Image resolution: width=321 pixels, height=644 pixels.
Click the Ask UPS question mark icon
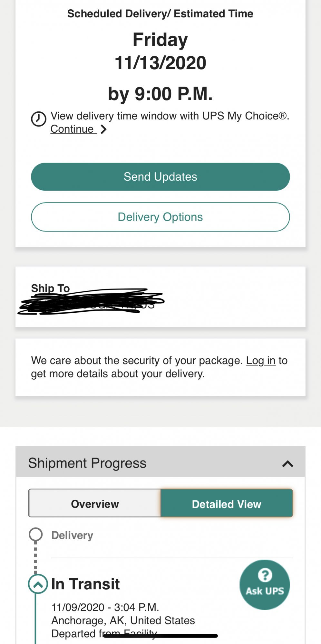[x=265, y=575]
